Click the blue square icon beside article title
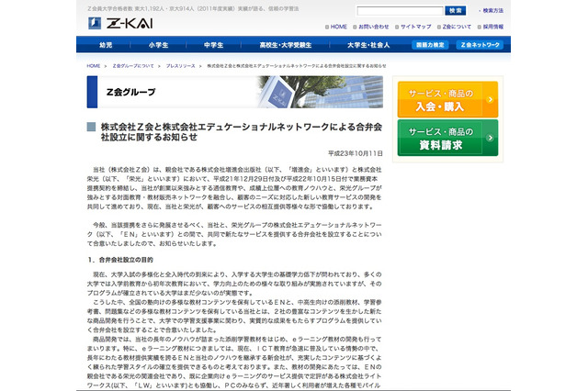The width and height of the screenshot is (588, 391). (91, 127)
